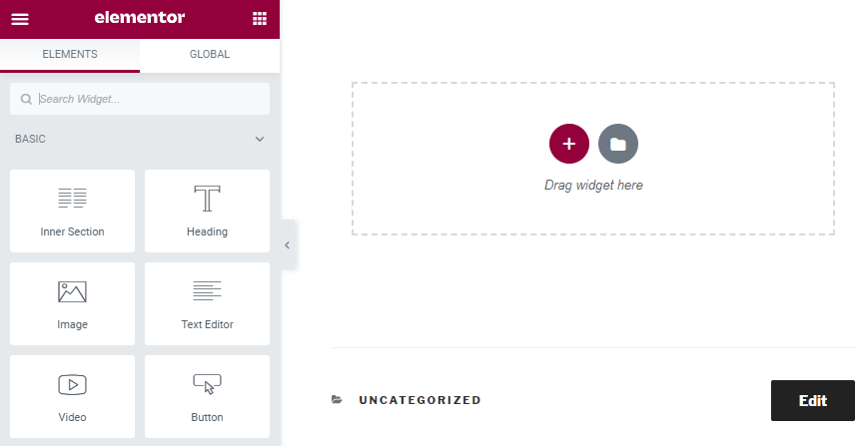
Task: Click the black Edit button
Action: tap(813, 401)
